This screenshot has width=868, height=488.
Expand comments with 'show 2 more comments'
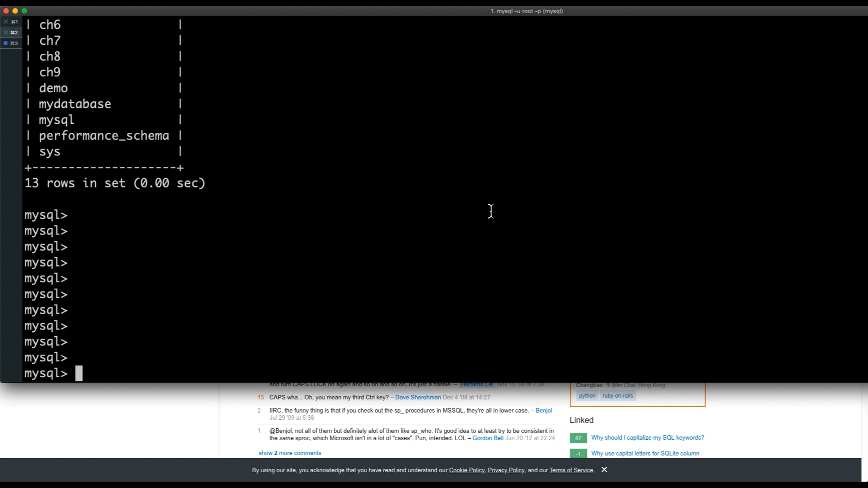289,453
